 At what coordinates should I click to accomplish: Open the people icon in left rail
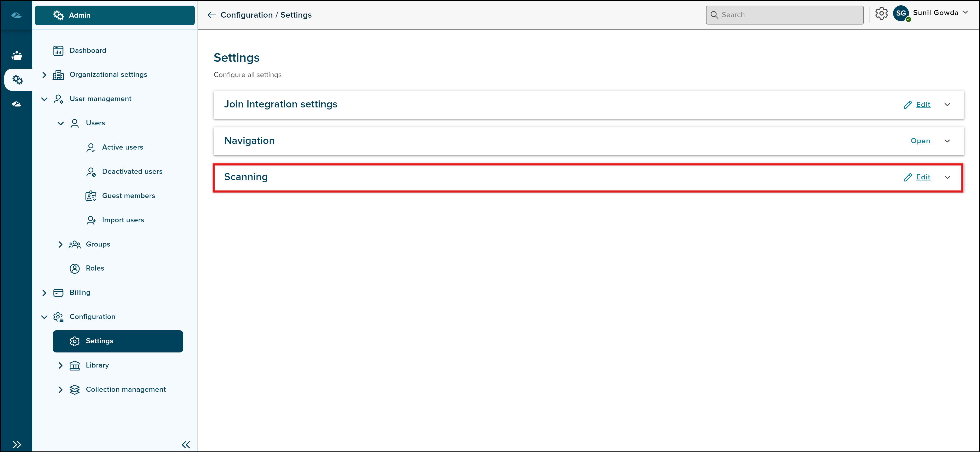click(x=17, y=56)
